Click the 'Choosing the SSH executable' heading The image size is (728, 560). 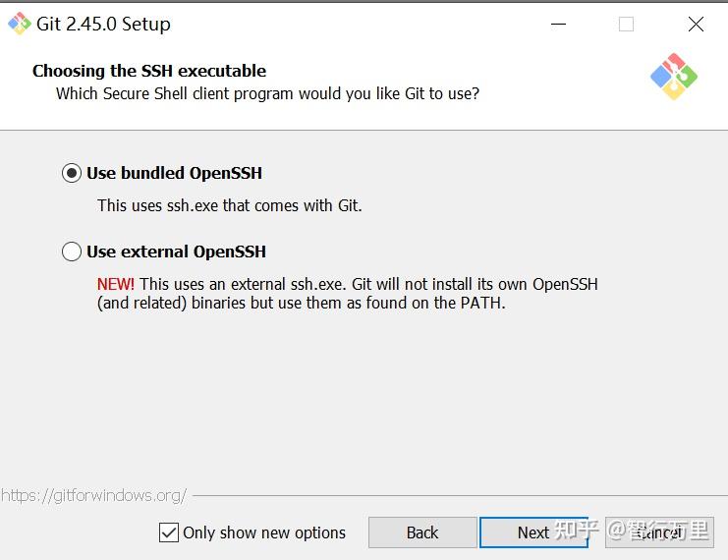pos(149,71)
